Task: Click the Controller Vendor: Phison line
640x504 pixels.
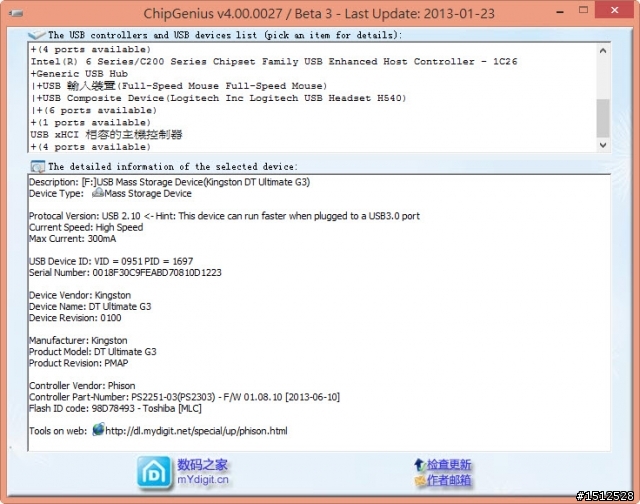Action: (x=82, y=386)
